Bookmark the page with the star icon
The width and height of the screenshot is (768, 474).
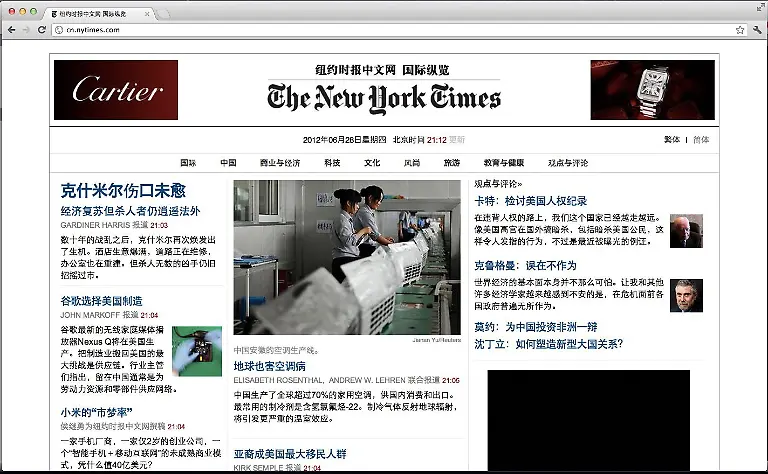click(x=740, y=30)
